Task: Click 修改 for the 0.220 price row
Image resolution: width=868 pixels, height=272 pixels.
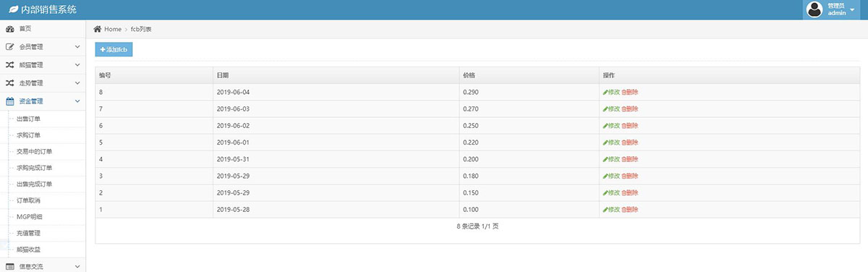Action: coord(611,143)
